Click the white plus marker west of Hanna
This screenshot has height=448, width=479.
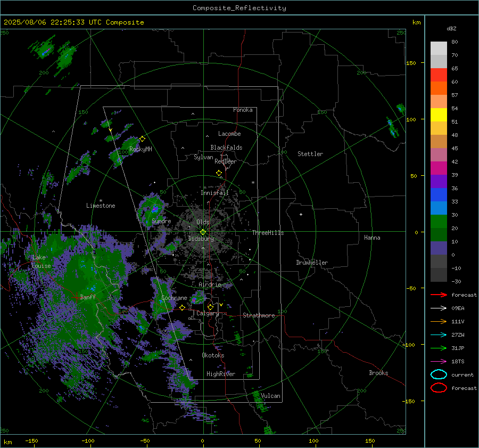pos(301,214)
